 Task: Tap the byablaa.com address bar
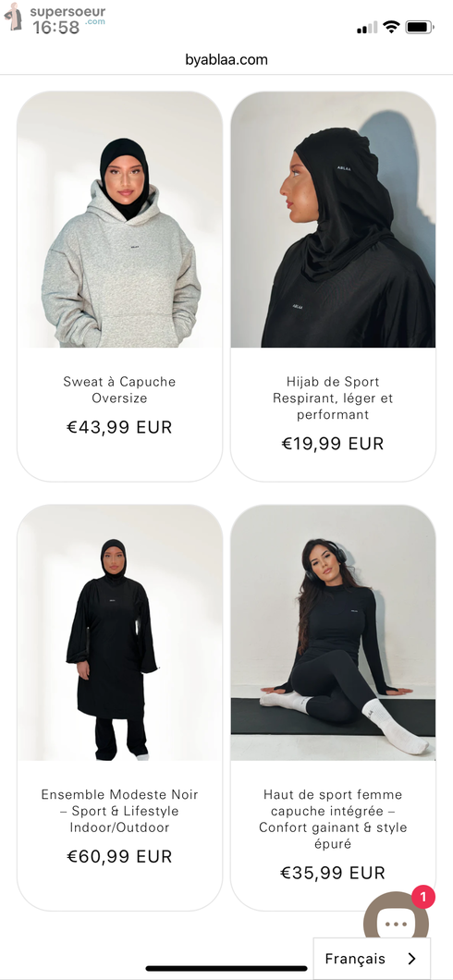[x=226, y=60]
